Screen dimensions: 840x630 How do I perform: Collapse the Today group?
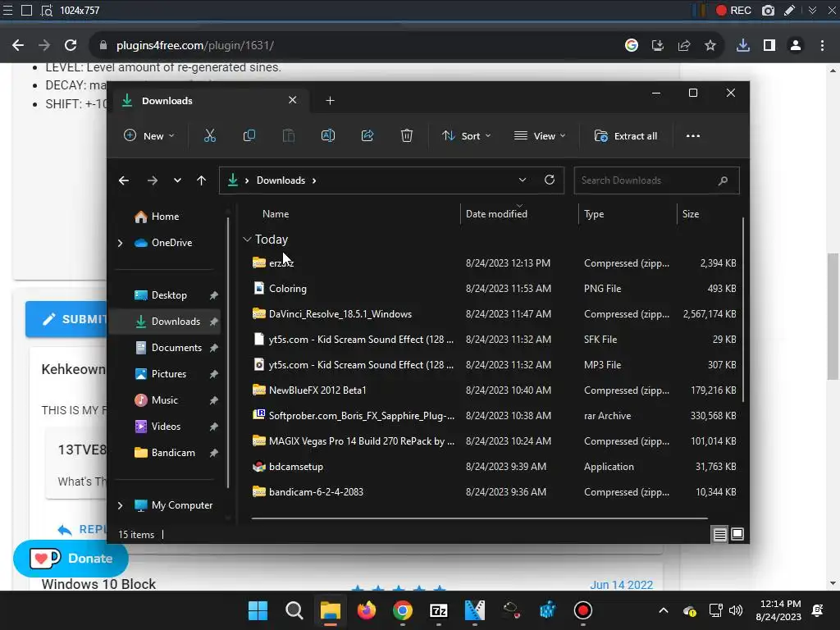[x=247, y=240]
